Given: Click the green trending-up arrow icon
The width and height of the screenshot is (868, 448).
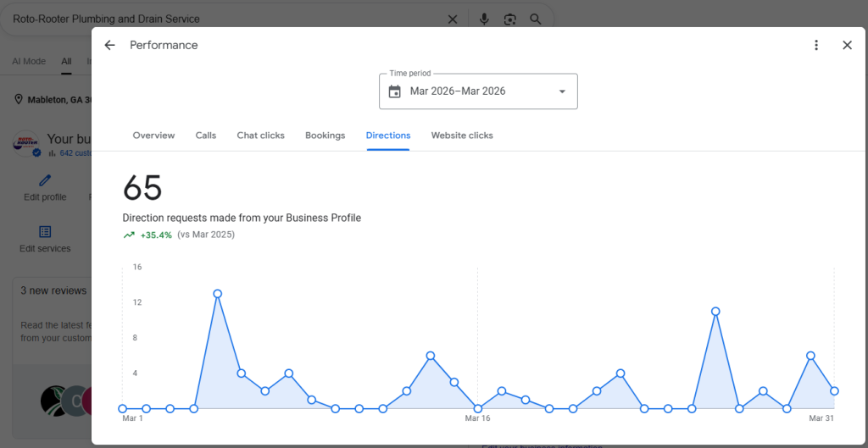Looking at the screenshot, I should pyautogui.click(x=129, y=235).
